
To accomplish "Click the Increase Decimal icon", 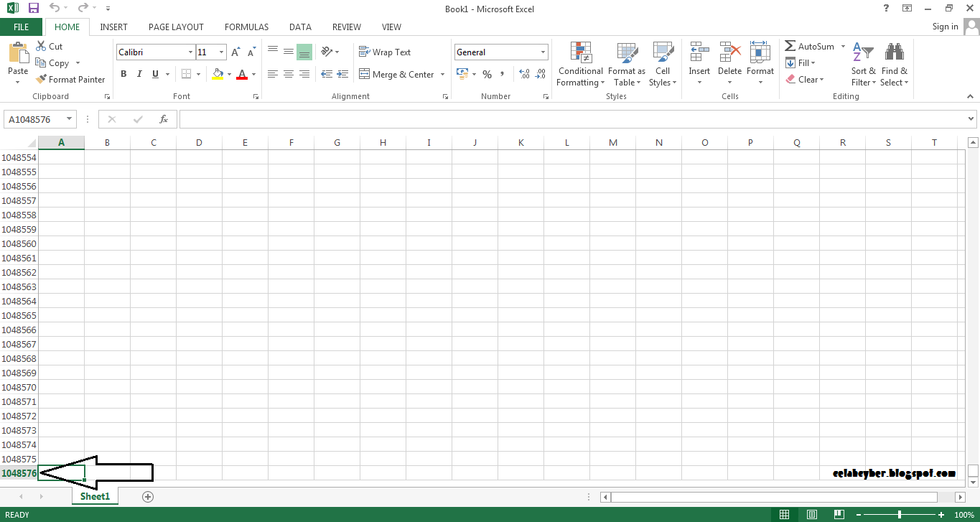I will [x=524, y=74].
